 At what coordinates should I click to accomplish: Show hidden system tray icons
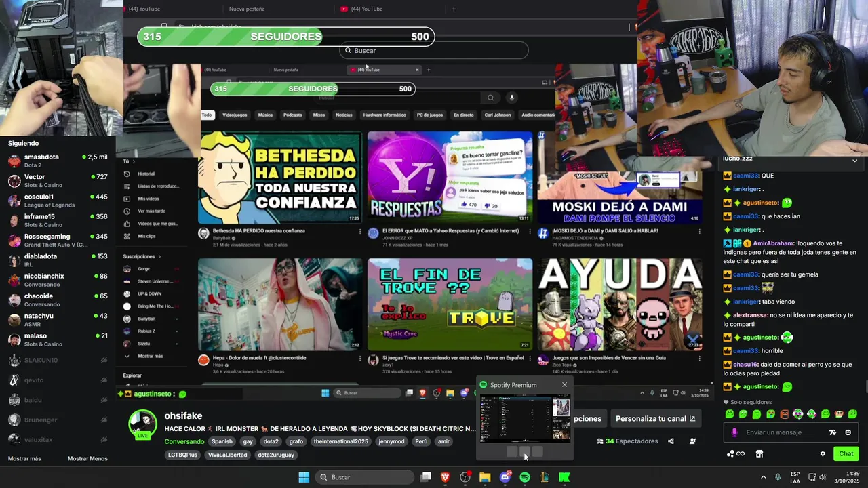coord(763,477)
